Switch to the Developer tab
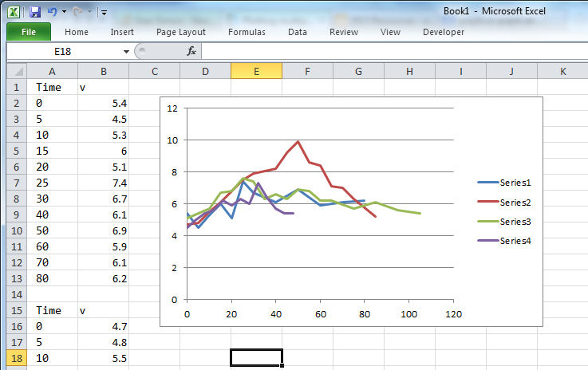588x370 pixels. point(443,32)
